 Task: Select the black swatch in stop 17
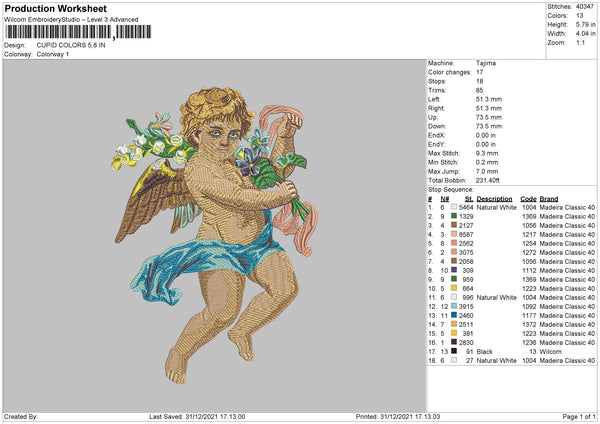(x=454, y=351)
